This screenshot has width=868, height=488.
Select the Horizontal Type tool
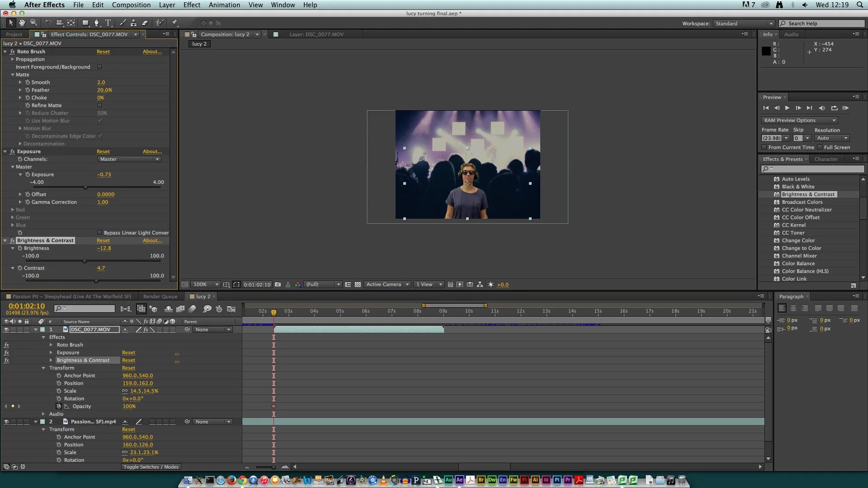[108, 23]
